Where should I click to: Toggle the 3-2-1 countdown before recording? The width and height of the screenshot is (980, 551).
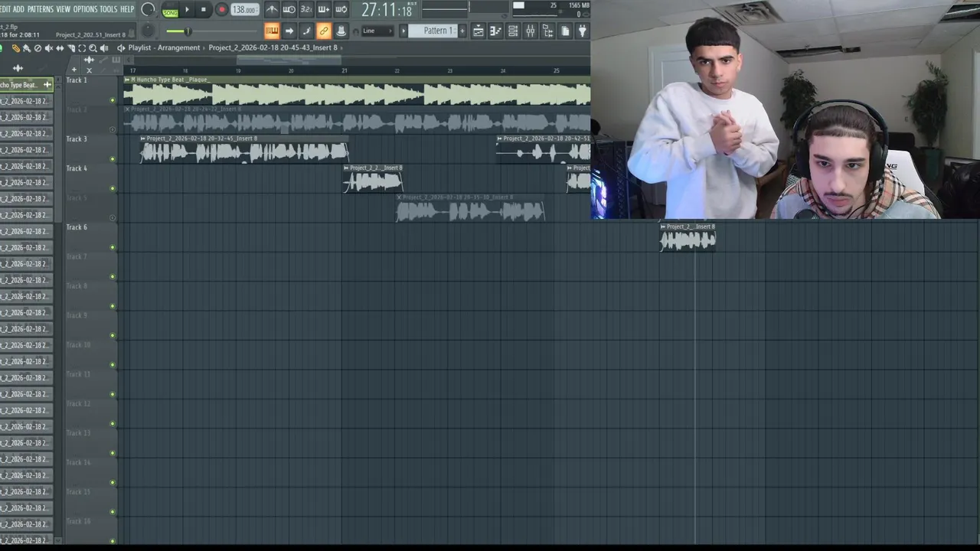(306, 9)
